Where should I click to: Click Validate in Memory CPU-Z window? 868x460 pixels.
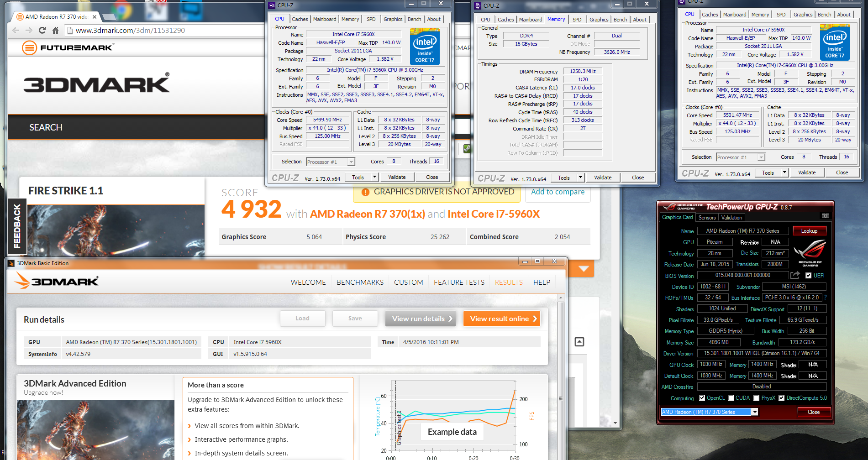pos(603,178)
